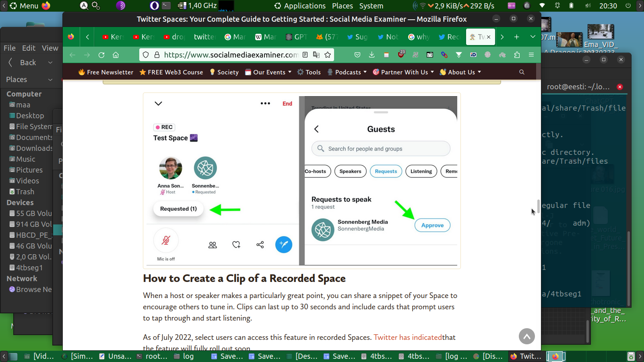644x362 pixels.
Task: Go to the Society page
Action: (224, 72)
